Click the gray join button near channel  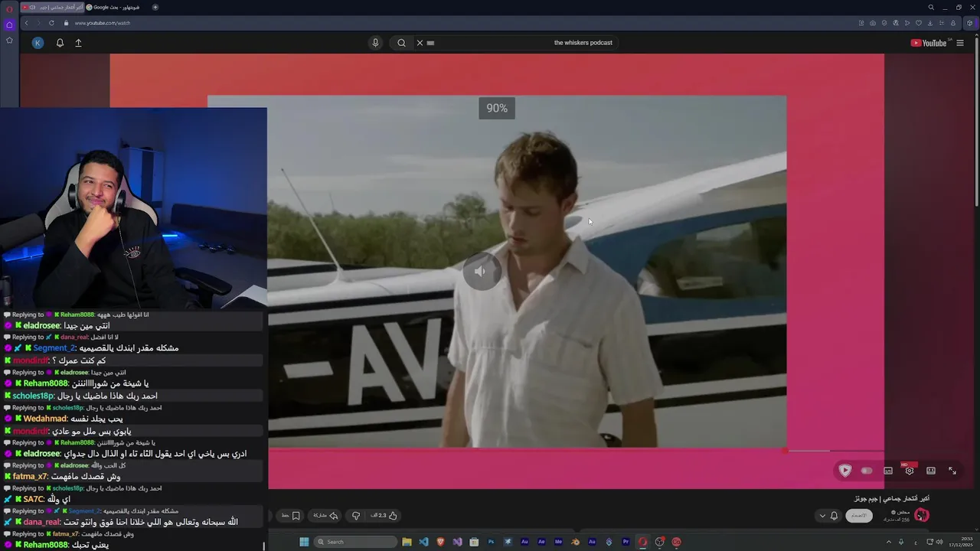pyautogui.click(x=859, y=515)
